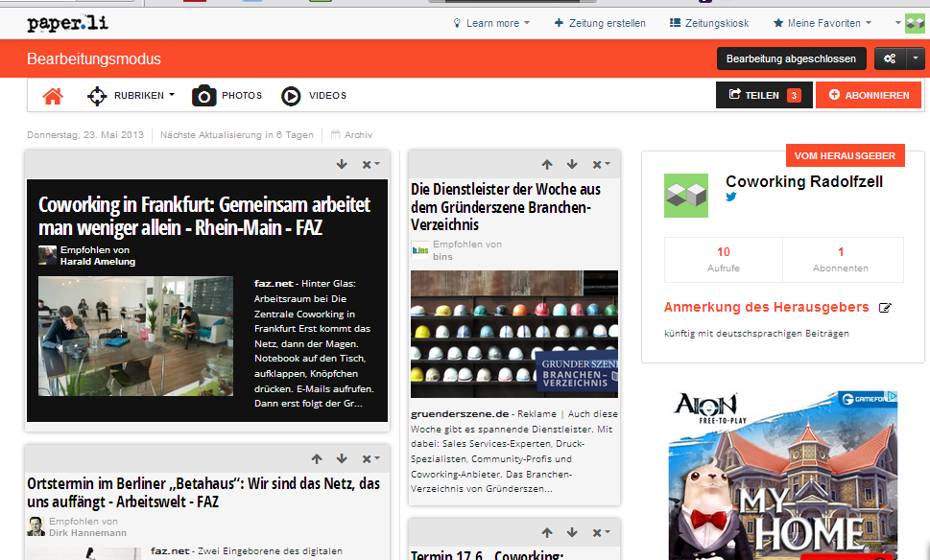The height and width of the screenshot is (560, 930).
Task: Open the Meine Favoriten dropdown
Action: click(823, 23)
